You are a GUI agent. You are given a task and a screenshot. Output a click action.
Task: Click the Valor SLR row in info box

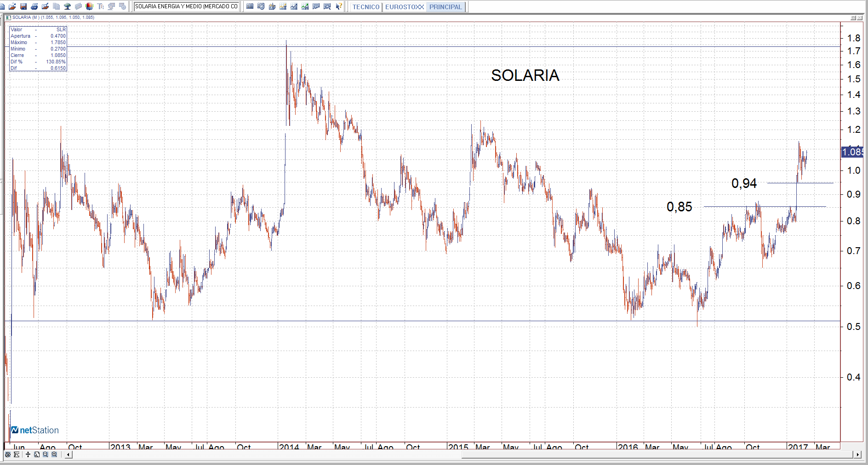click(x=38, y=29)
